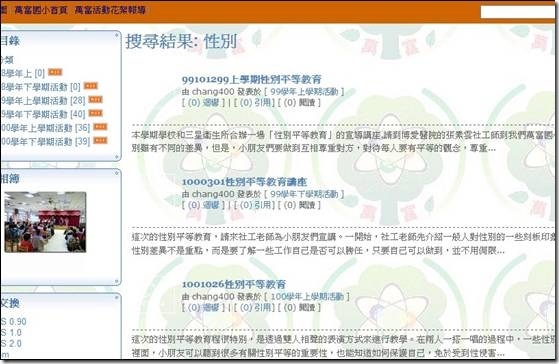This screenshot has width=559, height=364.
Task: Open 99學年上學期活動 category under 99101299 post
Action: point(304,92)
